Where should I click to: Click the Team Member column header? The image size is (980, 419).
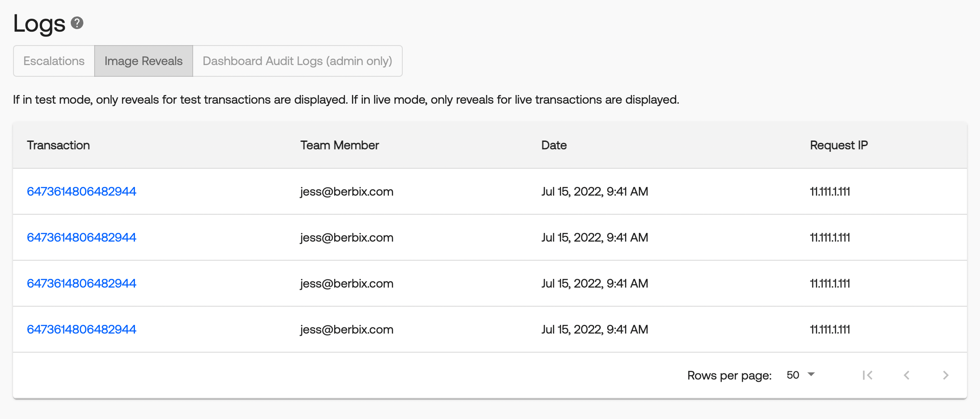(x=339, y=145)
